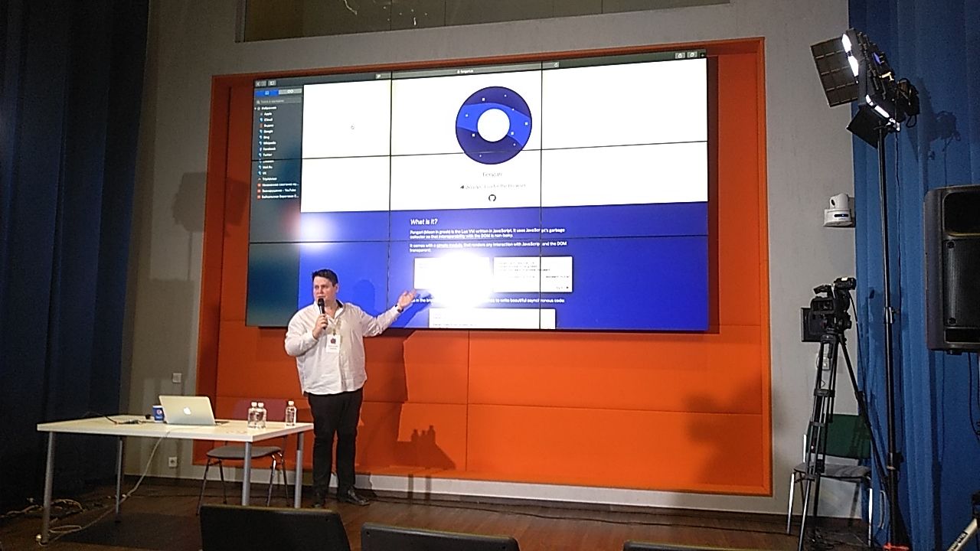Select the Bookmarks tab in the sidebar
Viewport: 980px width, 551px height.
pos(266,93)
